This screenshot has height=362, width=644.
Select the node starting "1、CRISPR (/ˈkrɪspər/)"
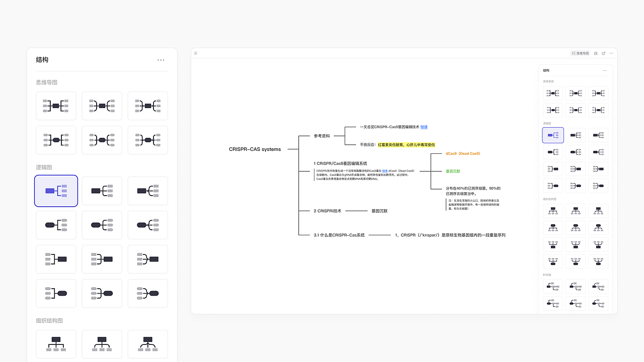(450, 235)
